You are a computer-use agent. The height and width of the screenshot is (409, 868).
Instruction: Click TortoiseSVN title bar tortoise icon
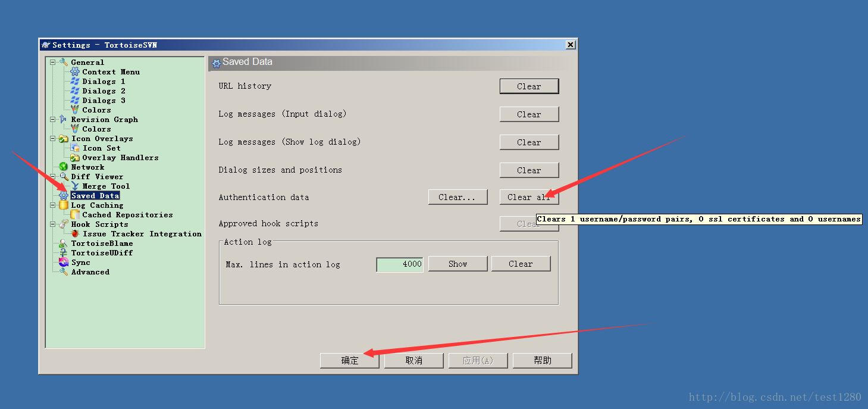click(x=46, y=45)
